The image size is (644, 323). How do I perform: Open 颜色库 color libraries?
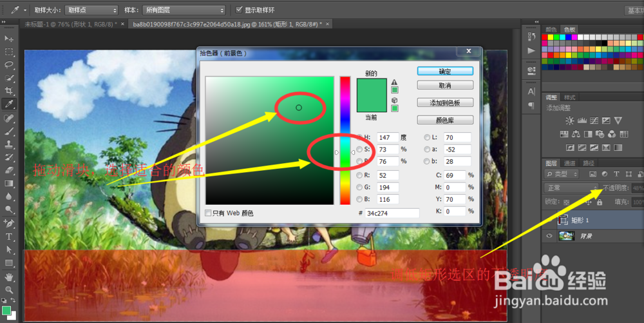pos(445,120)
